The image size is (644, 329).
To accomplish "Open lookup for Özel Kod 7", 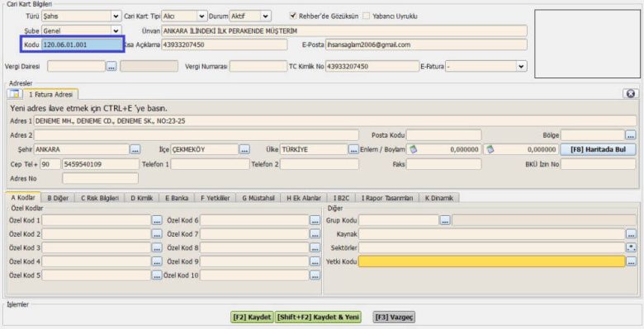I will (315, 234).
